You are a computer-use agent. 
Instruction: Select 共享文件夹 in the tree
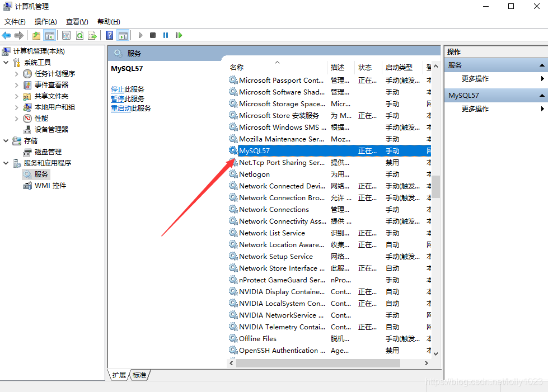[x=51, y=96]
